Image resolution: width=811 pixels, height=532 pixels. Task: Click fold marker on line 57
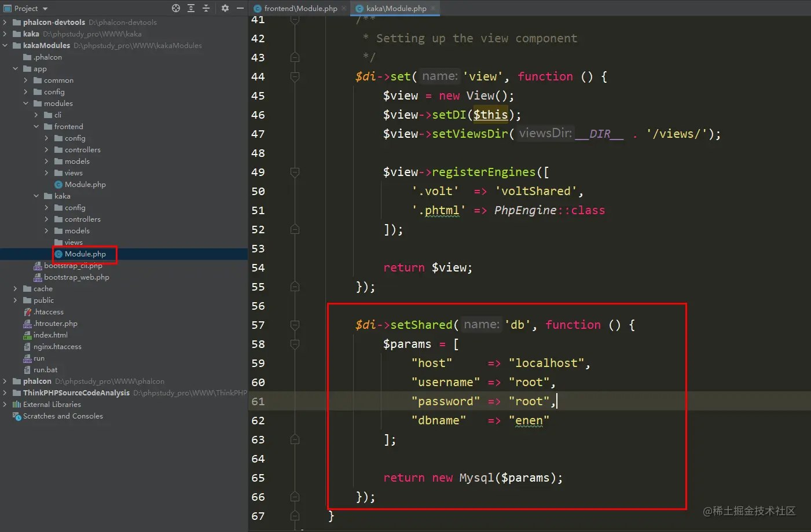click(295, 325)
